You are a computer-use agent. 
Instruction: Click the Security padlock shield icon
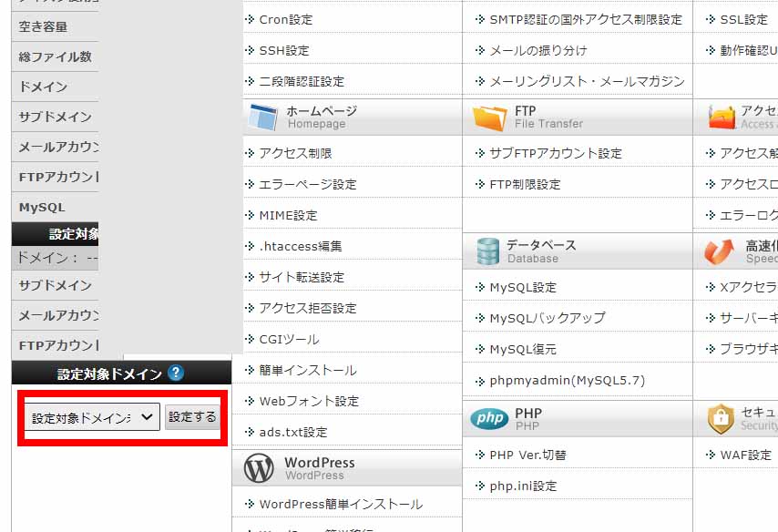click(721, 419)
